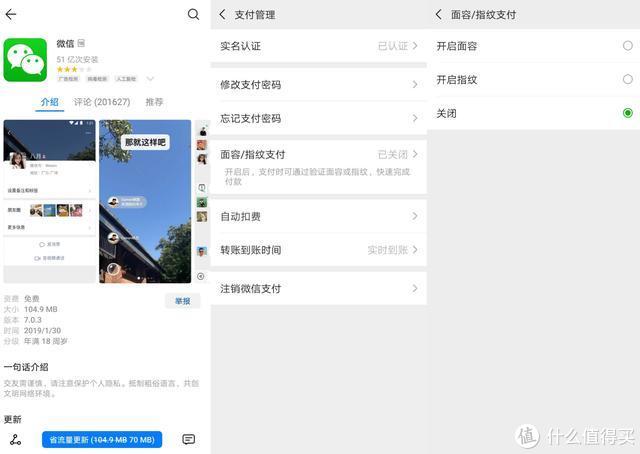The image size is (640, 454).
Task: Tap the 开启指纹 label
Action: coord(457,80)
